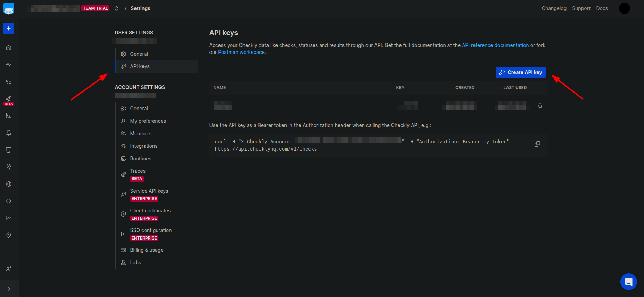Open Labs settings
644x297 pixels.
[157, 263]
